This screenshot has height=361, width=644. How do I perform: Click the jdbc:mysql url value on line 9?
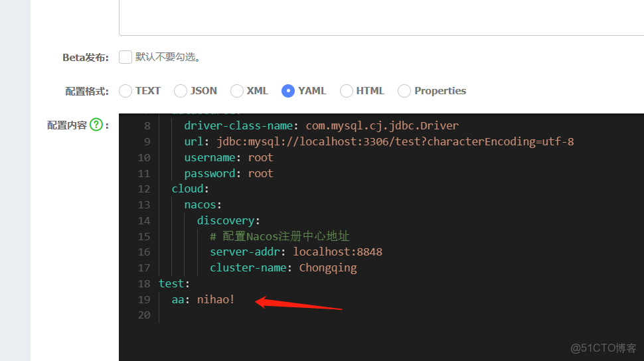(x=395, y=142)
